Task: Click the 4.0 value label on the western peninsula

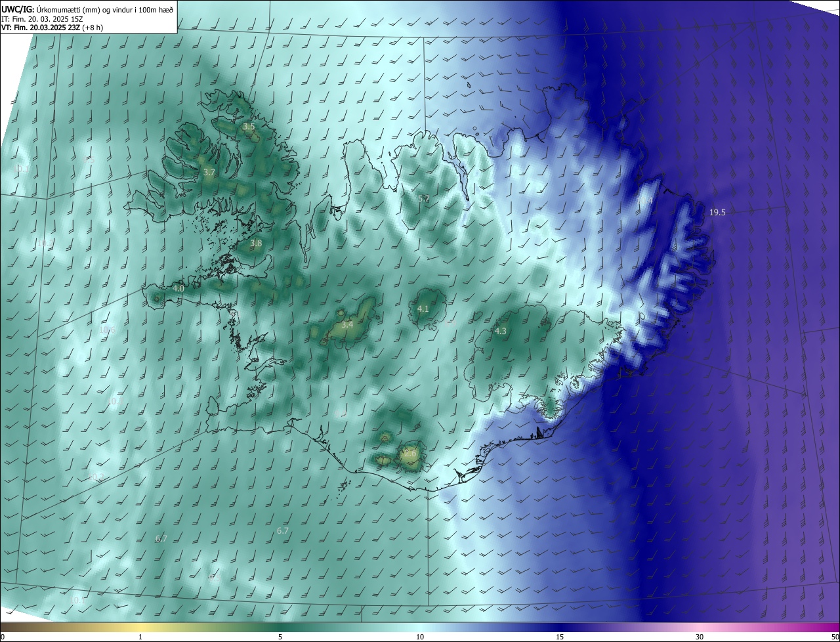Action: click(178, 288)
